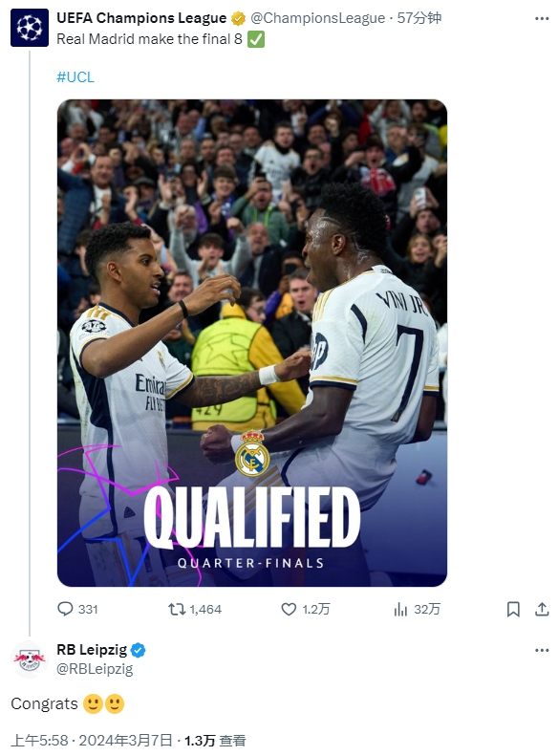Open the Real Madrid QUALIFIED image

click(252, 343)
